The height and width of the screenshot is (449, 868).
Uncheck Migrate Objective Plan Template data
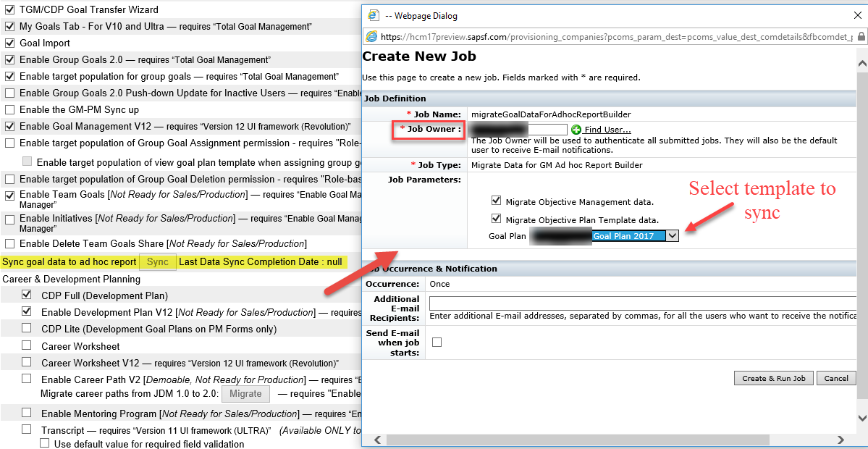pos(496,219)
